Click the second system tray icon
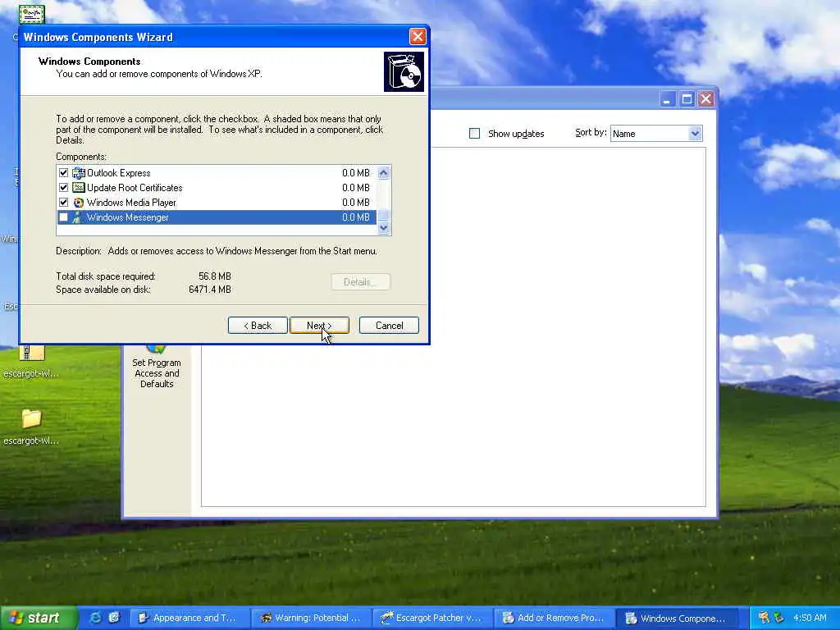Image resolution: width=840 pixels, height=630 pixels. coord(778,618)
